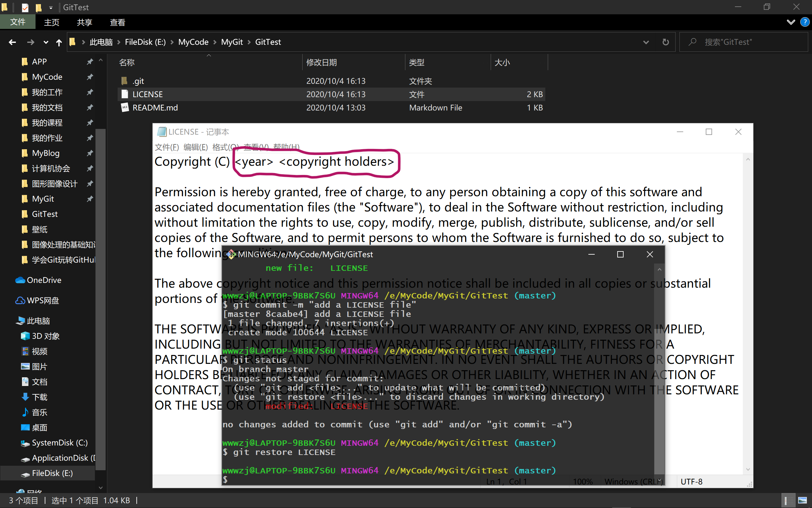This screenshot has height=508, width=812.
Task: Click 此电脑 in the address breadcrumb
Action: tap(101, 42)
